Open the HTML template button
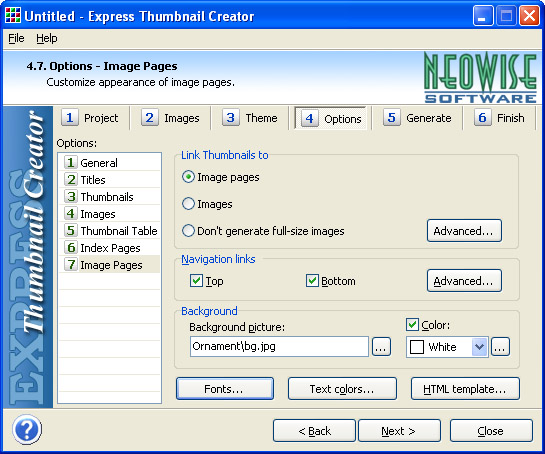The width and height of the screenshot is (545, 454). click(x=465, y=389)
